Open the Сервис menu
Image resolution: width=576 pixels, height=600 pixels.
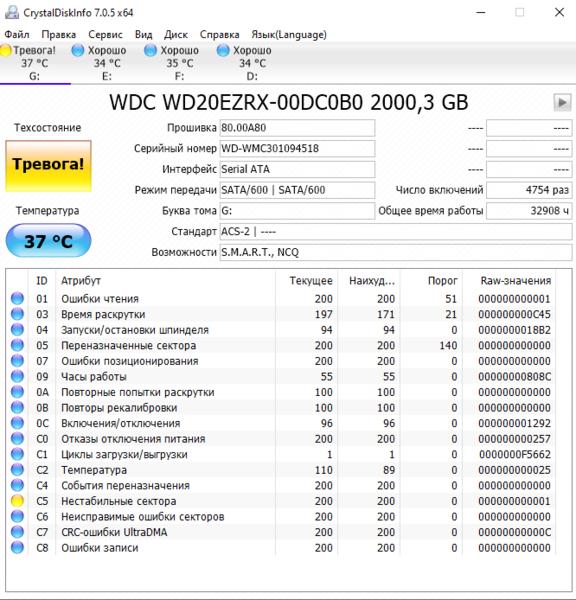pos(105,35)
